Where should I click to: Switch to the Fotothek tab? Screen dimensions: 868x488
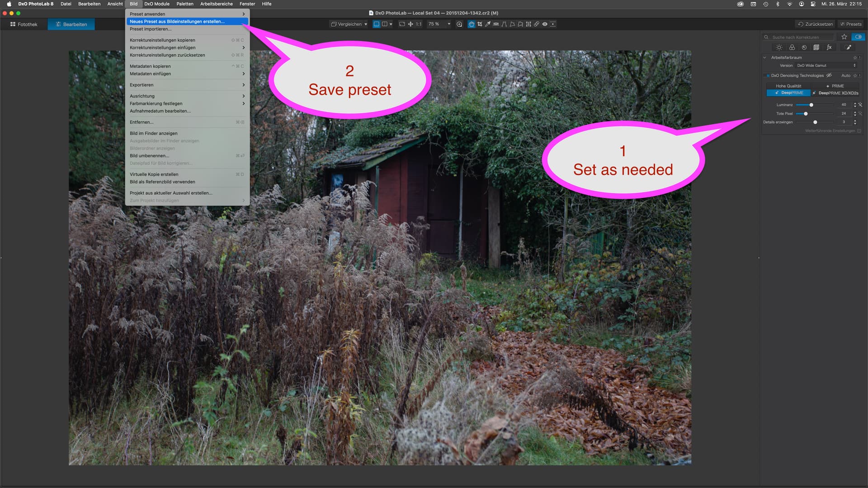[x=24, y=24]
